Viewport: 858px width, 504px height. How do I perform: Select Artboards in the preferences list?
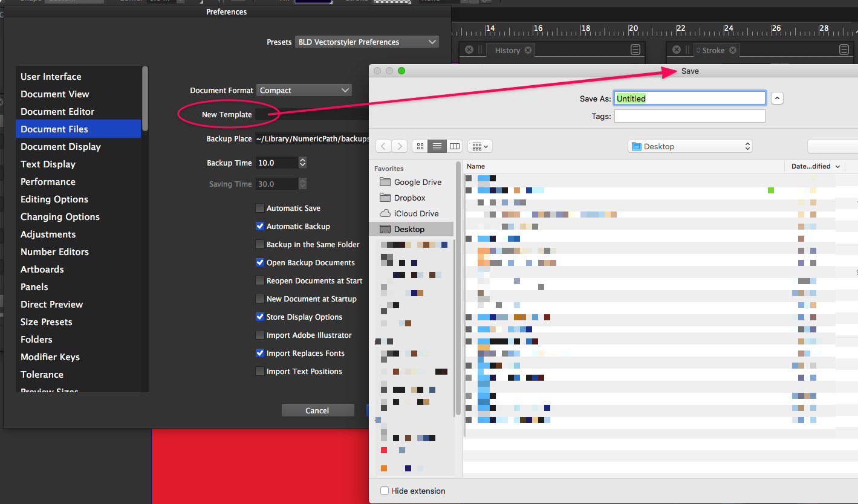(42, 270)
